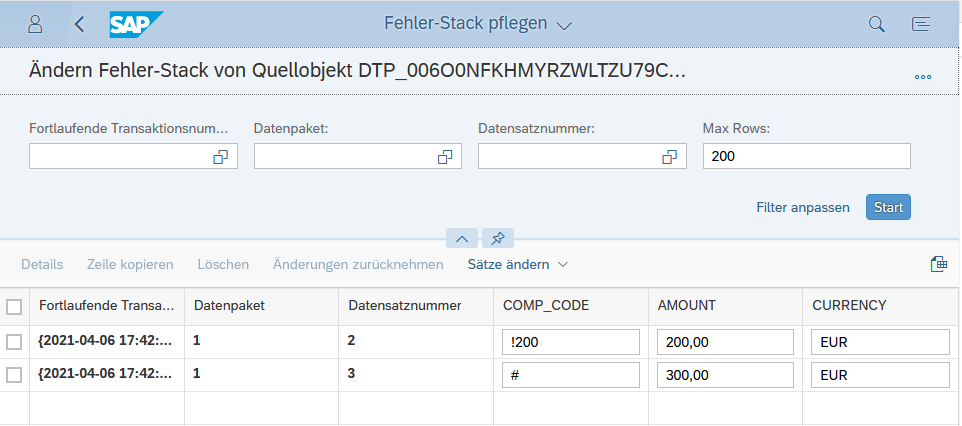This screenshot has width=962, height=426.
Task: Open the user profile icon
Action: point(36,24)
